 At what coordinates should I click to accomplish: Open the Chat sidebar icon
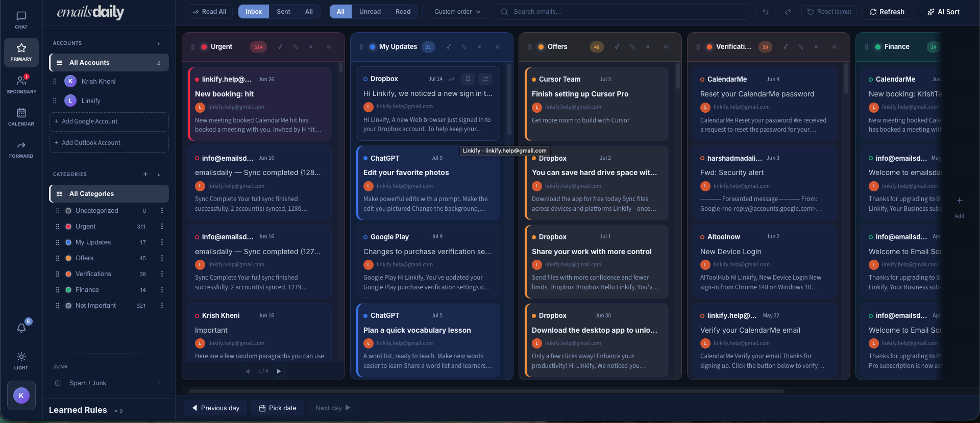pyautogui.click(x=21, y=20)
